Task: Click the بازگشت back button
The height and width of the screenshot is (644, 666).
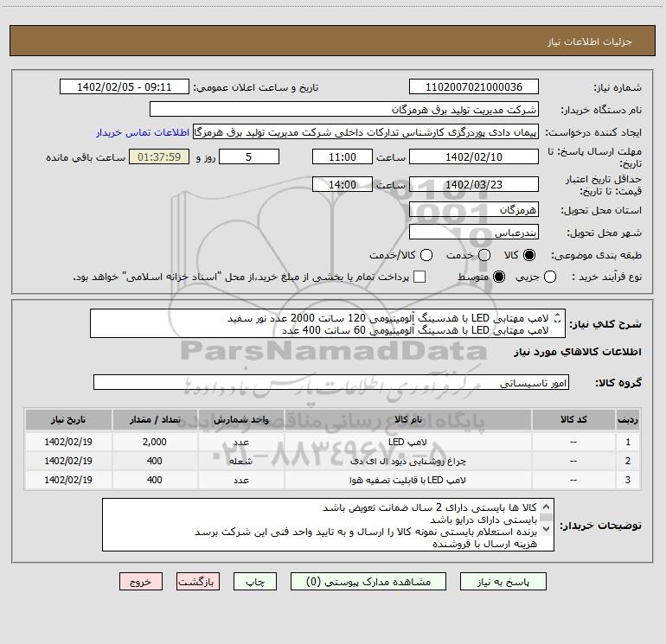Action: pyautogui.click(x=198, y=582)
